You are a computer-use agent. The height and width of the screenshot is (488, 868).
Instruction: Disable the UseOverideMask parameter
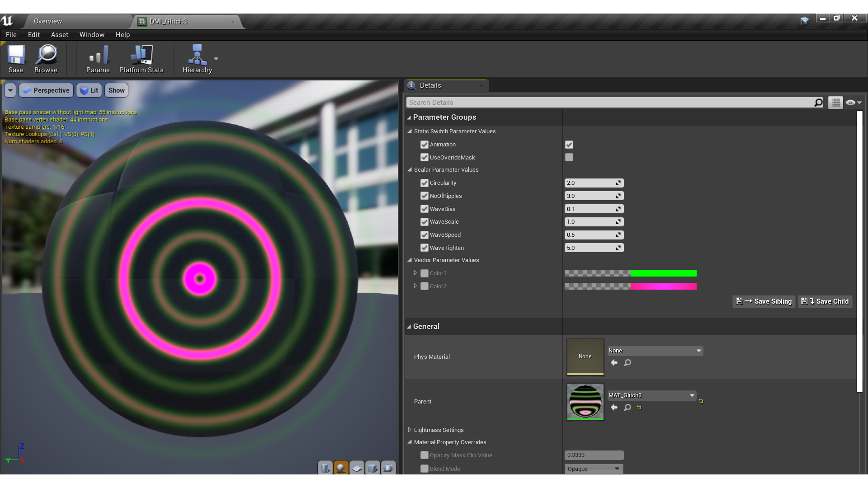pyautogui.click(x=425, y=157)
